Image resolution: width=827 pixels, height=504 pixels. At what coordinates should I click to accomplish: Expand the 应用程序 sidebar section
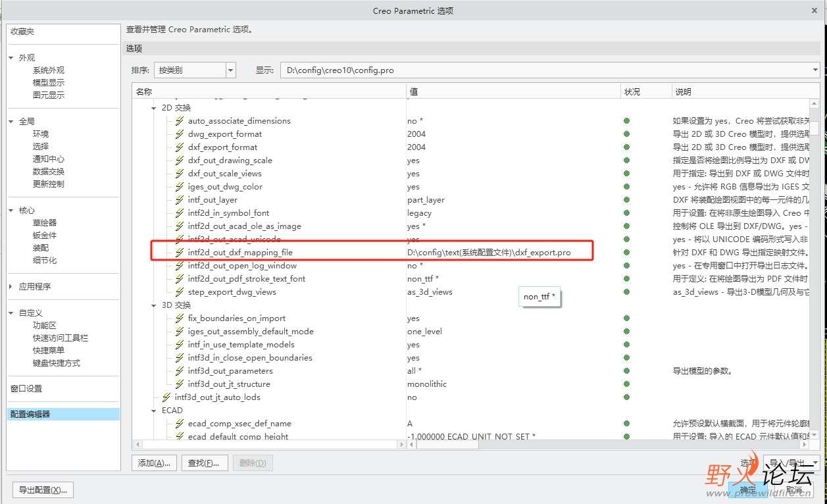coord(12,287)
